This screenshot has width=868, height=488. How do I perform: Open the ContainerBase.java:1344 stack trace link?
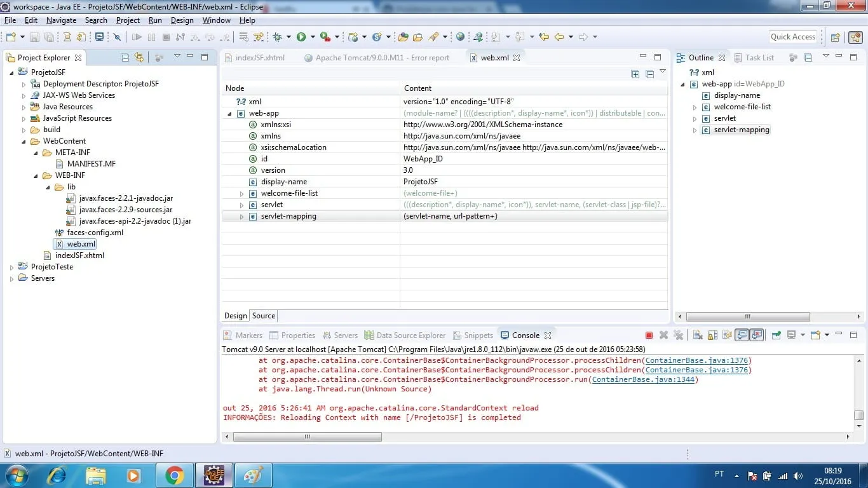(x=644, y=379)
